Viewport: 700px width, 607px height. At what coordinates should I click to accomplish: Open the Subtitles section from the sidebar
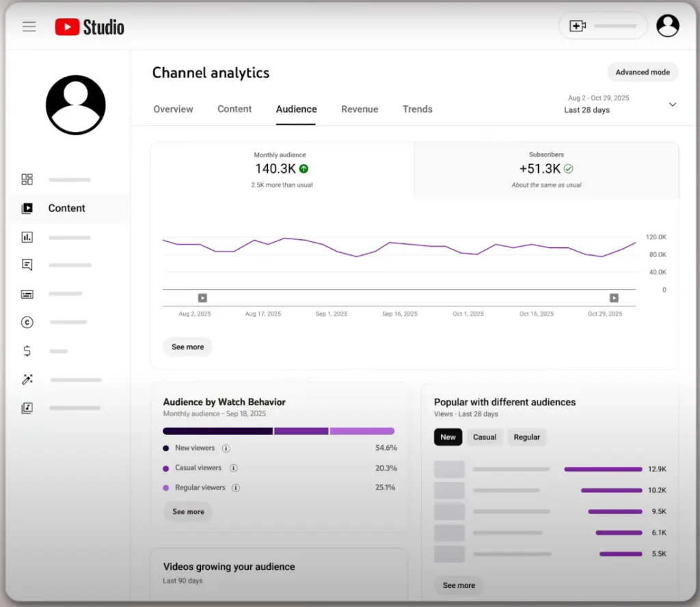click(x=27, y=294)
